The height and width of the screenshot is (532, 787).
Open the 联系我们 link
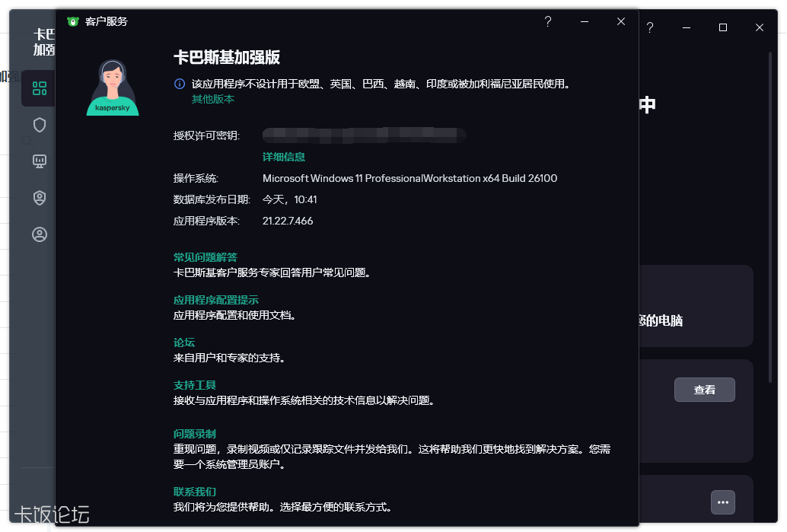(x=194, y=492)
